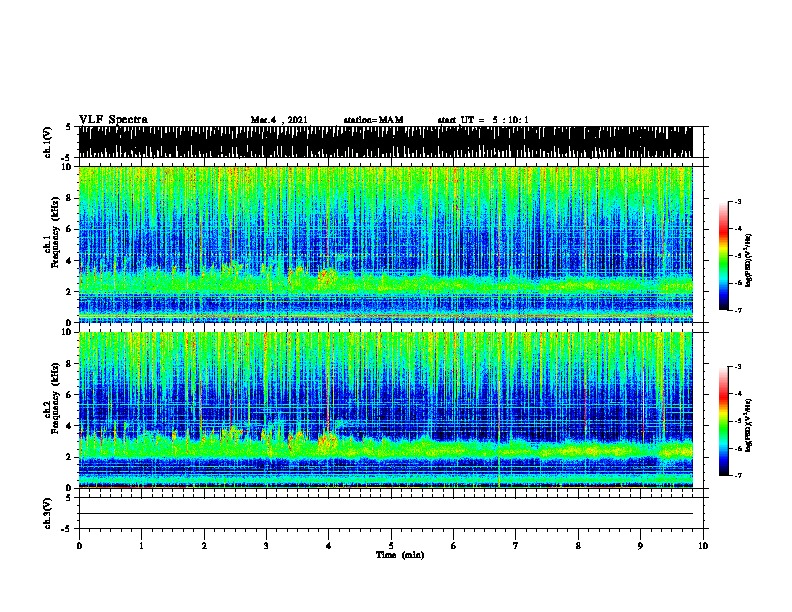
Task: Click the "-7" label on ch.1 colorbar
Action: coord(737,310)
